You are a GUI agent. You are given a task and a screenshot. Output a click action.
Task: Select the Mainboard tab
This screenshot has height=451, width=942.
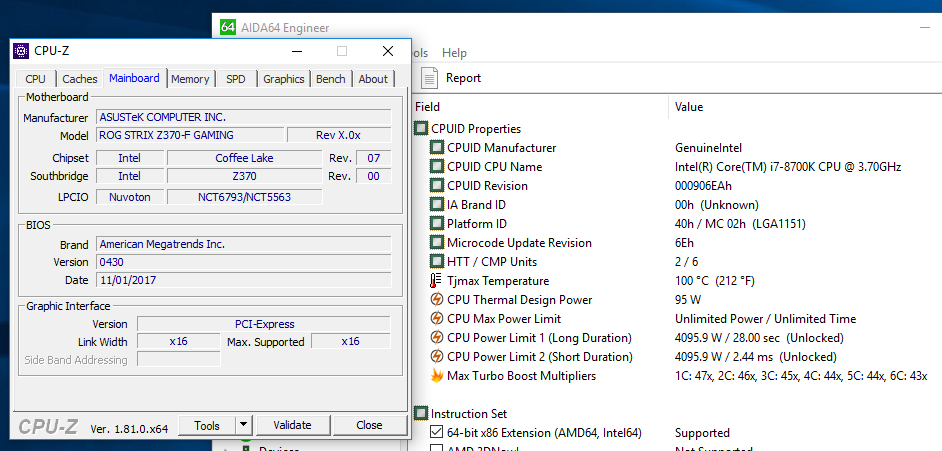[x=135, y=78]
